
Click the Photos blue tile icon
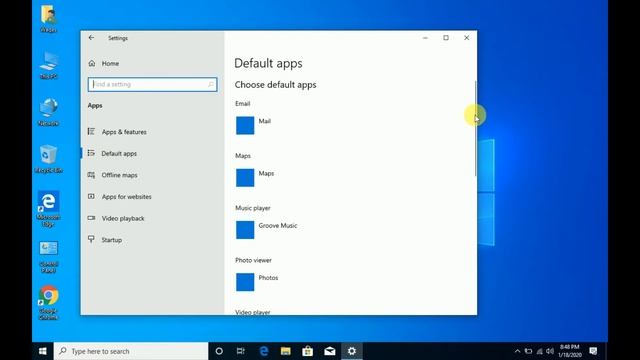(x=245, y=282)
